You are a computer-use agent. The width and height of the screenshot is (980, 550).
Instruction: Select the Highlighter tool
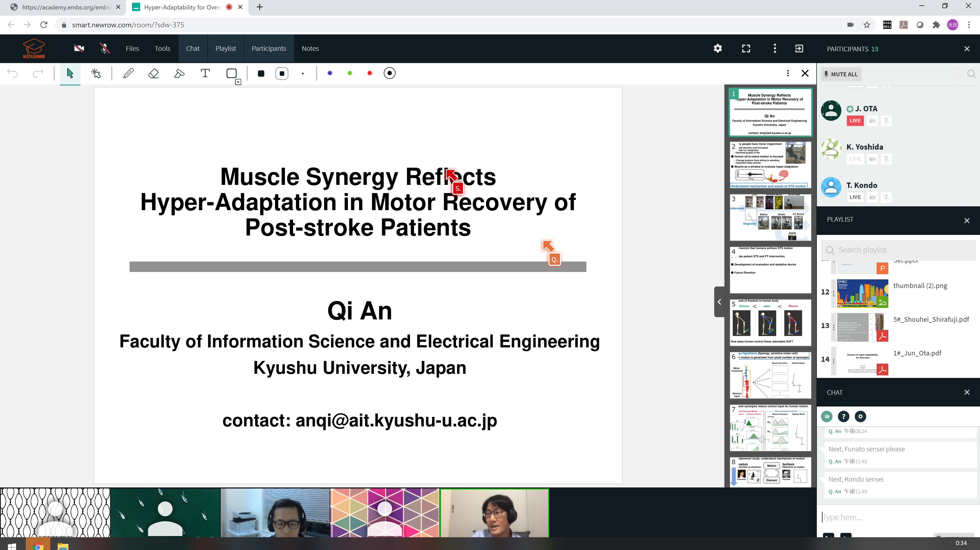(179, 73)
